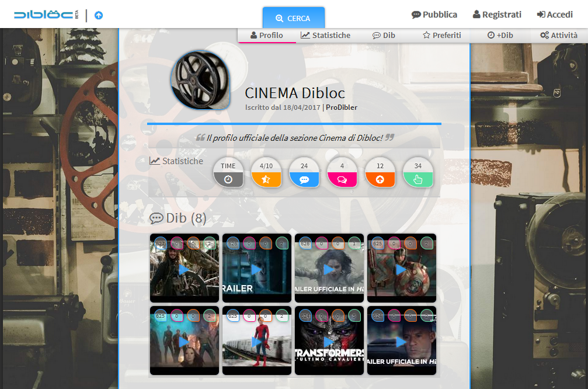The width and height of the screenshot is (588, 389).
Task: Click the pink comments badge showing 4
Action: click(342, 172)
